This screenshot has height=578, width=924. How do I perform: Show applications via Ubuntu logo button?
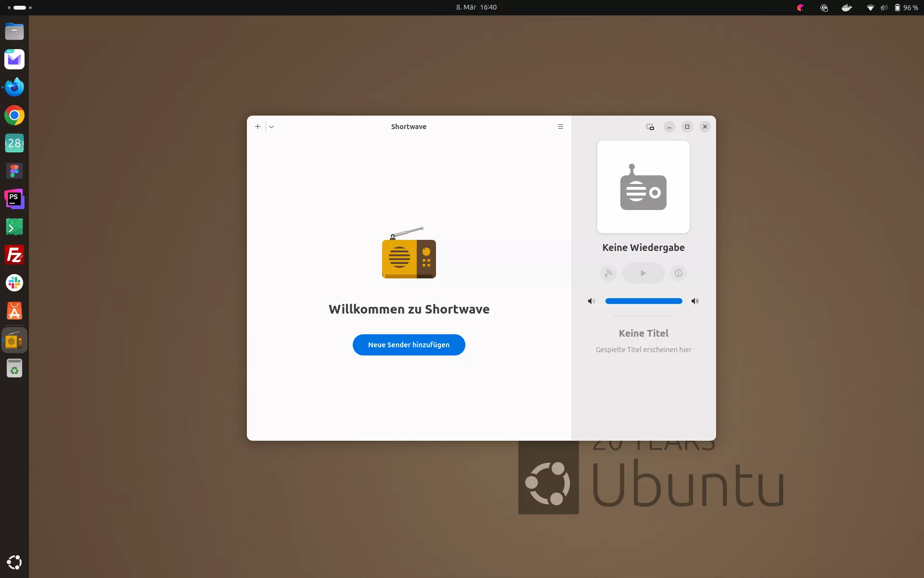click(14, 562)
